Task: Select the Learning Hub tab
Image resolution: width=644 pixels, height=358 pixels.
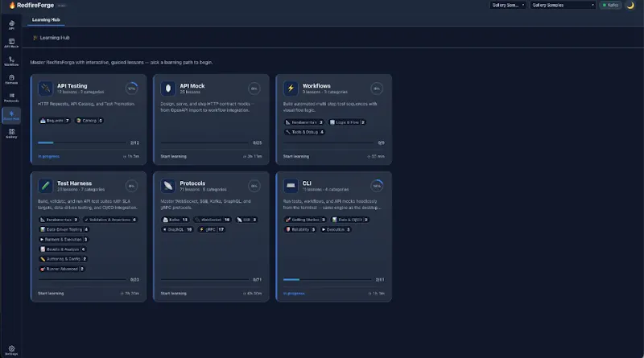Action: tap(46, 19)
